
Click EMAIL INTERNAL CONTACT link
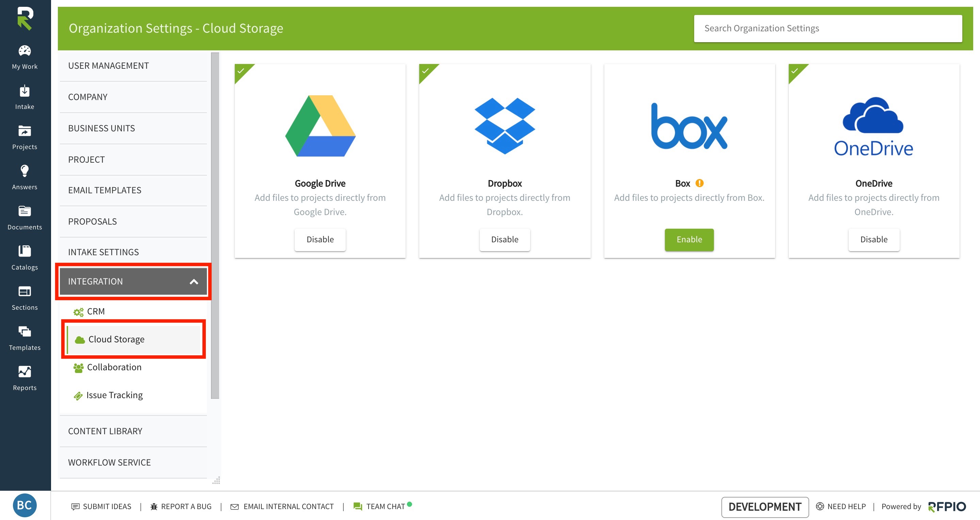(x=288, y=507)
